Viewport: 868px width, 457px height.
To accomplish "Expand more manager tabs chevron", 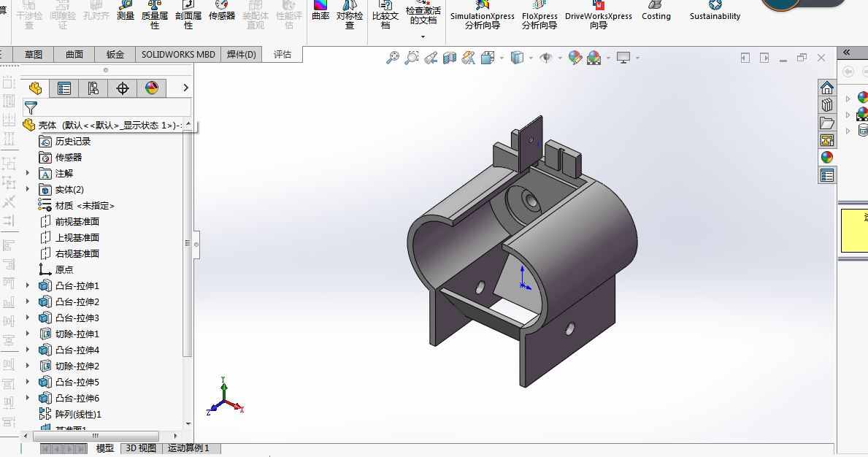I will point(185,88).
